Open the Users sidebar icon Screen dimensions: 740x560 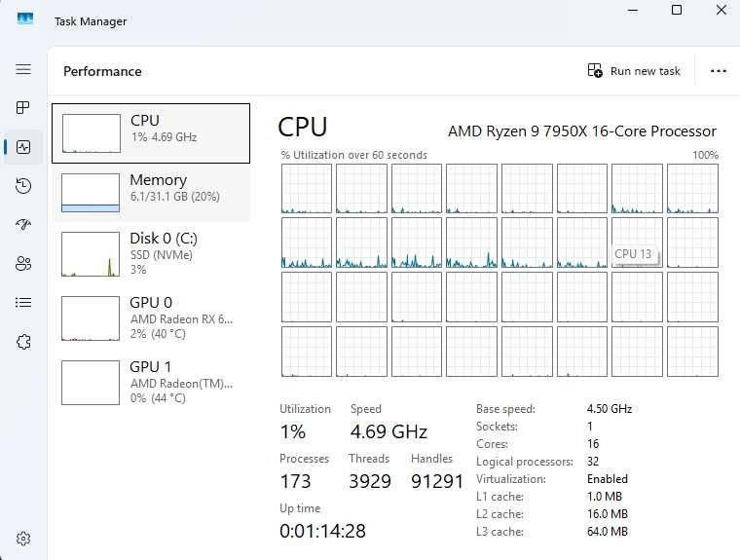pos(23,264)
